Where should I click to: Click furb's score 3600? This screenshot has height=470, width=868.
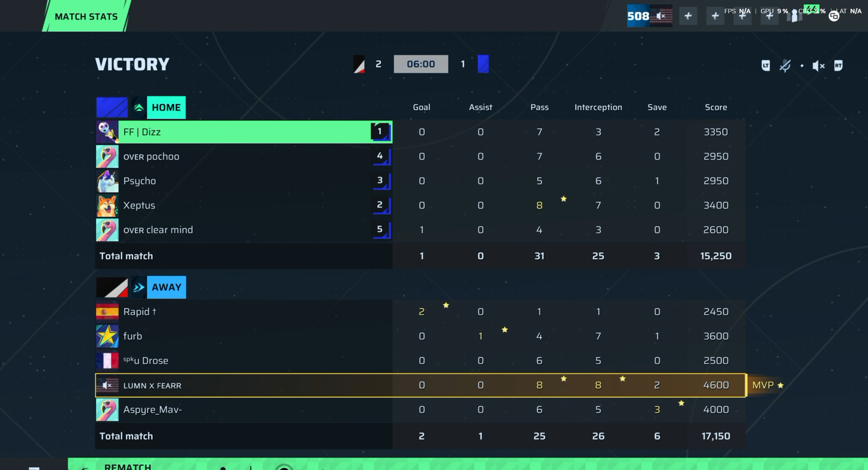[x=716, y=336]
